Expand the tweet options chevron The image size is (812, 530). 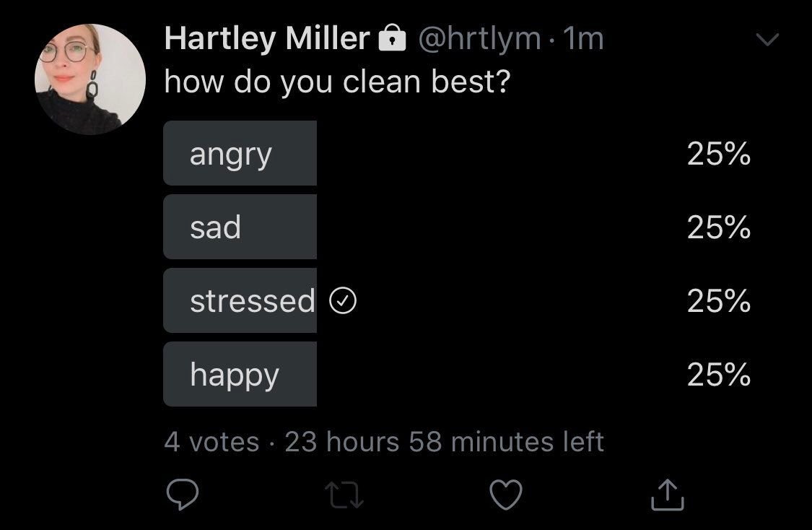pyautogui.click(x=767, y=40)
